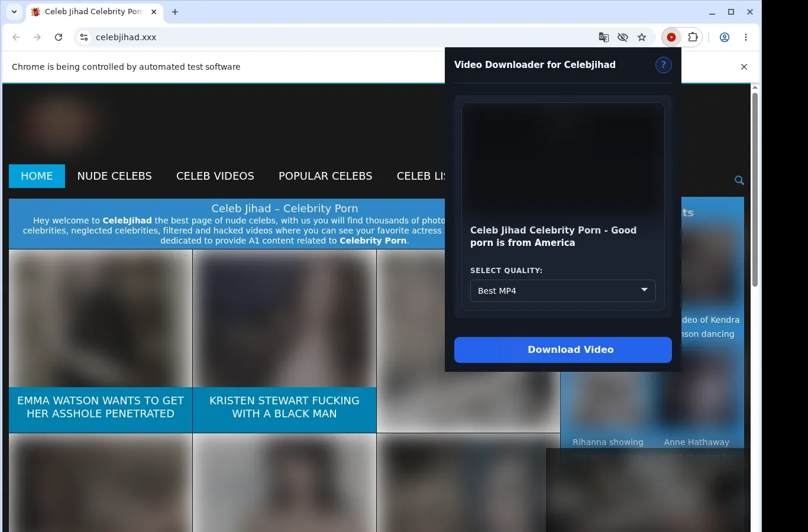This screenshot has height=532, width=808.
Task: Open the Extensions puzzle-piece menu
Action: 693,37
